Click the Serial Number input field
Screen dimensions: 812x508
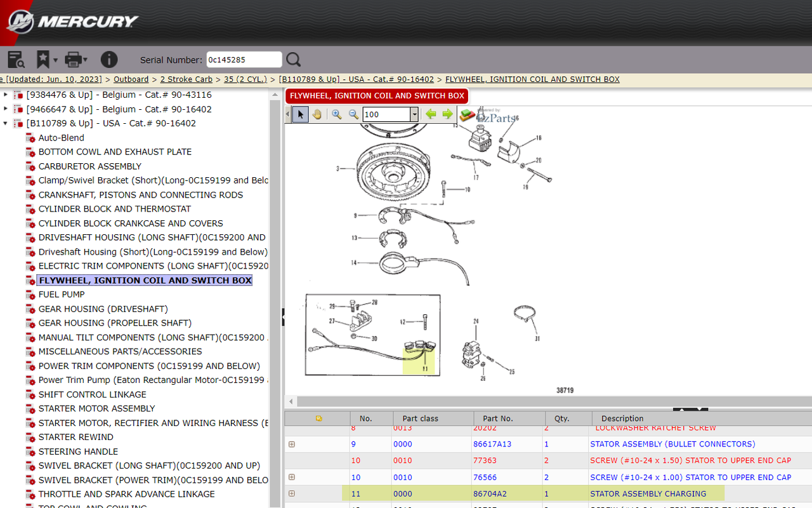click(244, 60)
